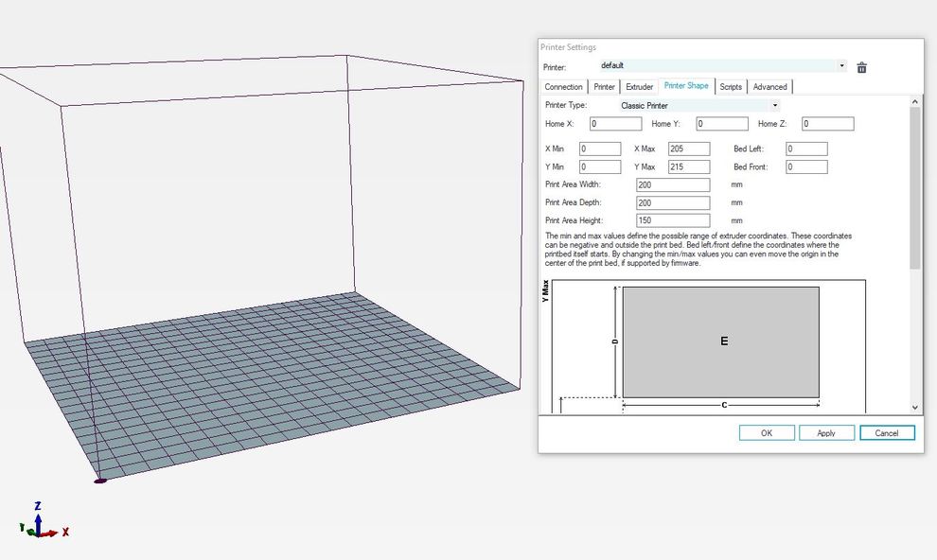Click the Bed Left input field

[805, 149]
